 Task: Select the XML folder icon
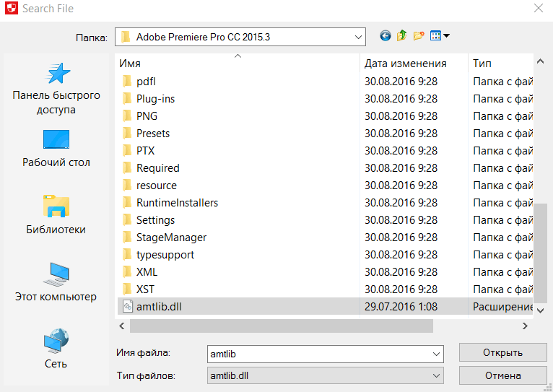[x=127, y=271]
